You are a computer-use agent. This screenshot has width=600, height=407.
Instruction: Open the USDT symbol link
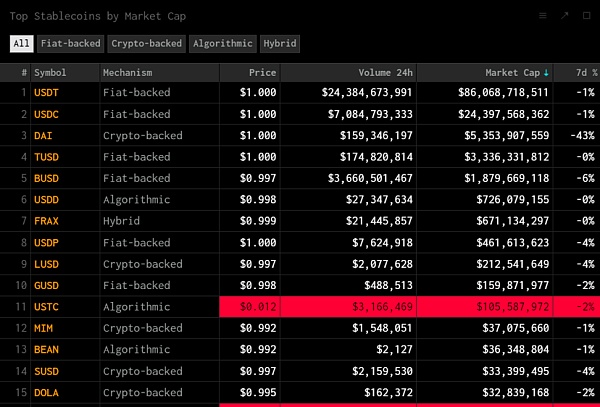[x=47, y=92]
